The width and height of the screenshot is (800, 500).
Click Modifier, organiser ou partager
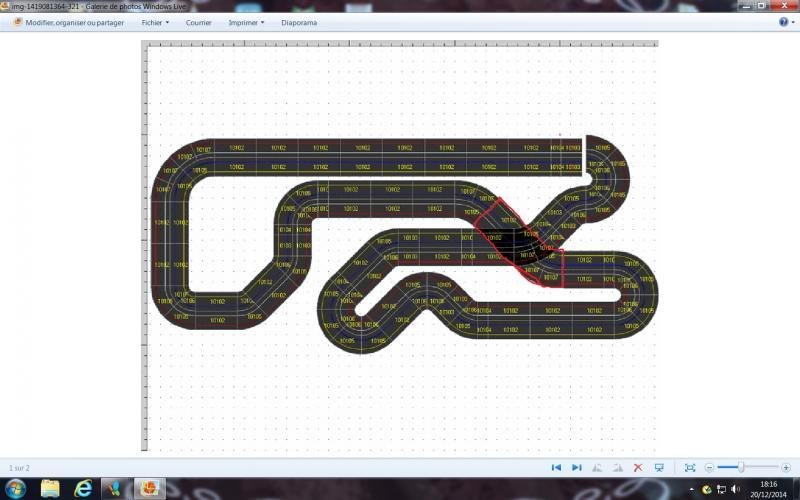(68, 21)
